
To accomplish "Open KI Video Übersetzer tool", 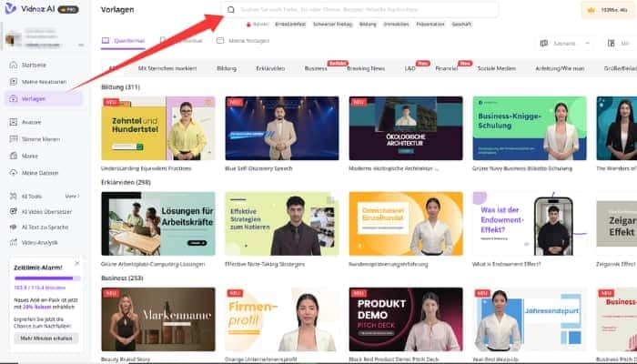I will coord(45,211).
